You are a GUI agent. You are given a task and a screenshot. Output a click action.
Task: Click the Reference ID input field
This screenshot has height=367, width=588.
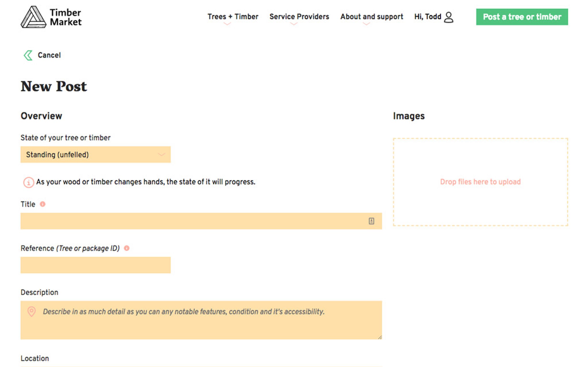(95, 265)
